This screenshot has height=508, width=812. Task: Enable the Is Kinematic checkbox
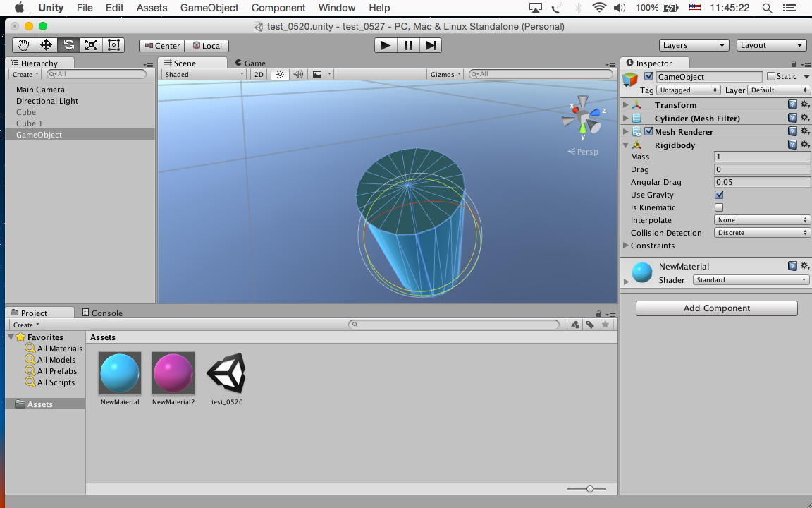pyautogui.click(x=719, y=207)
